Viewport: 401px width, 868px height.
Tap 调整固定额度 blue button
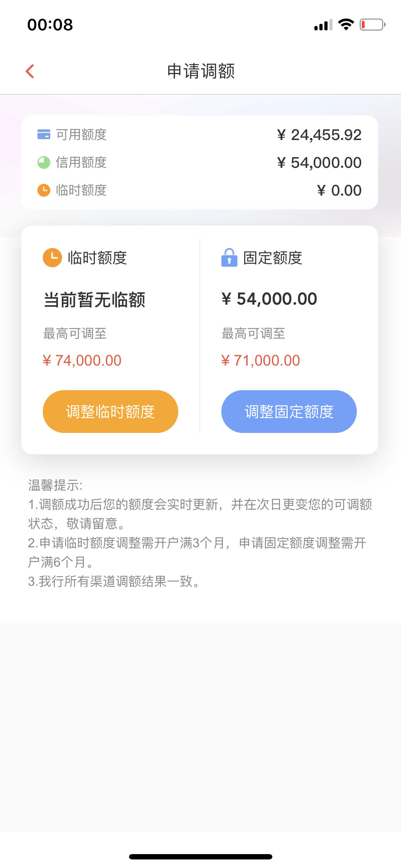(289, 412)
